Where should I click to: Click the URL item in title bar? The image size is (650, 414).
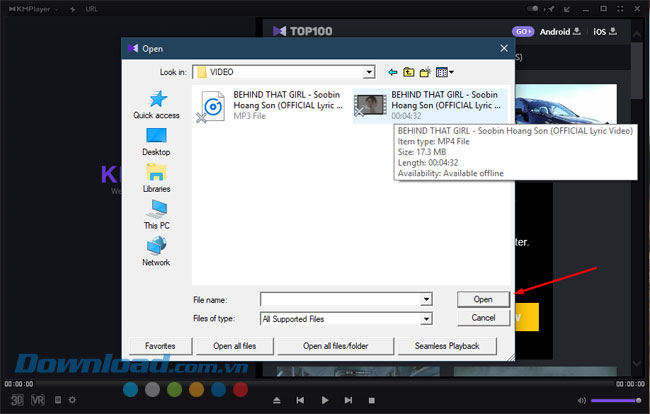point(92,9)
